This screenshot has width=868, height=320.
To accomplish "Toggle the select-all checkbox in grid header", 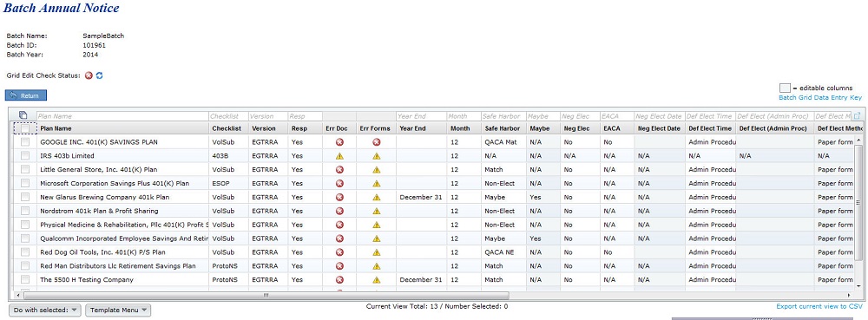I will click(25, 128).
